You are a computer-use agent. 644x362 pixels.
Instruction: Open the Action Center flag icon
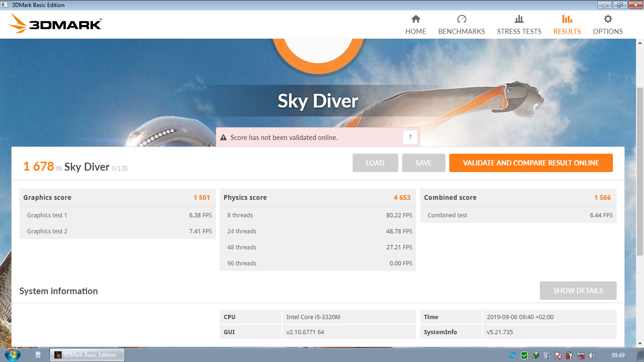click(558, 355)
